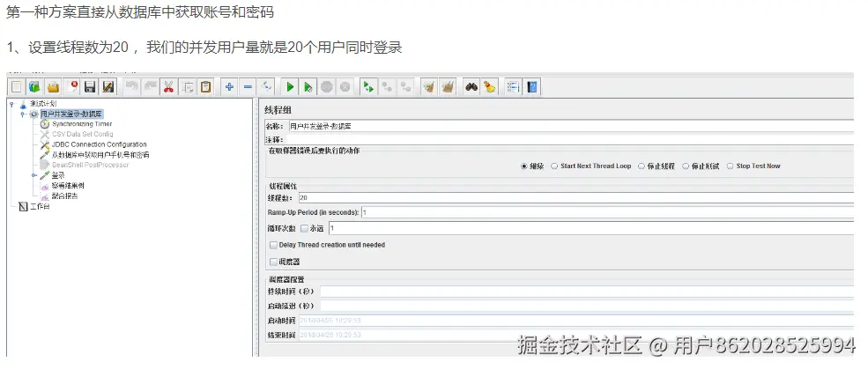
Task: Click the New test plan icon
Action: 17,87
